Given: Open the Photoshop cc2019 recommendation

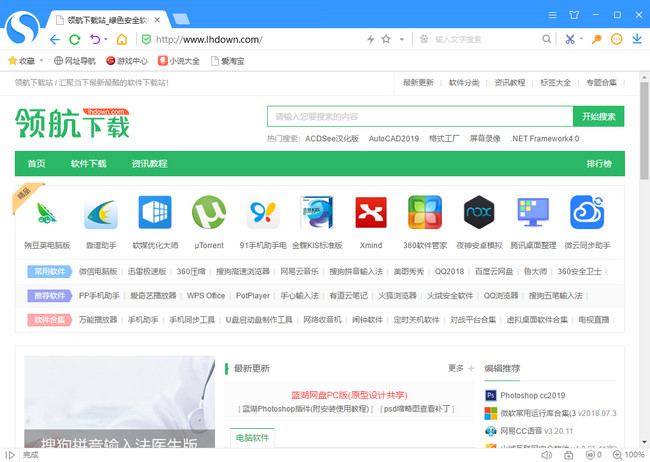Looking at the screenshot, I should pyautogui.click(x=532, y=395).
